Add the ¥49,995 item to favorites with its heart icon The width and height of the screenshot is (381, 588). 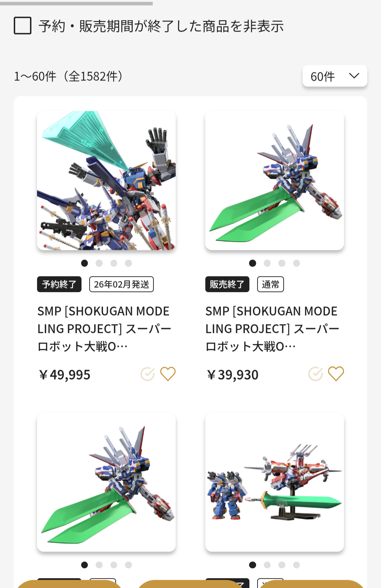point(168,374)
